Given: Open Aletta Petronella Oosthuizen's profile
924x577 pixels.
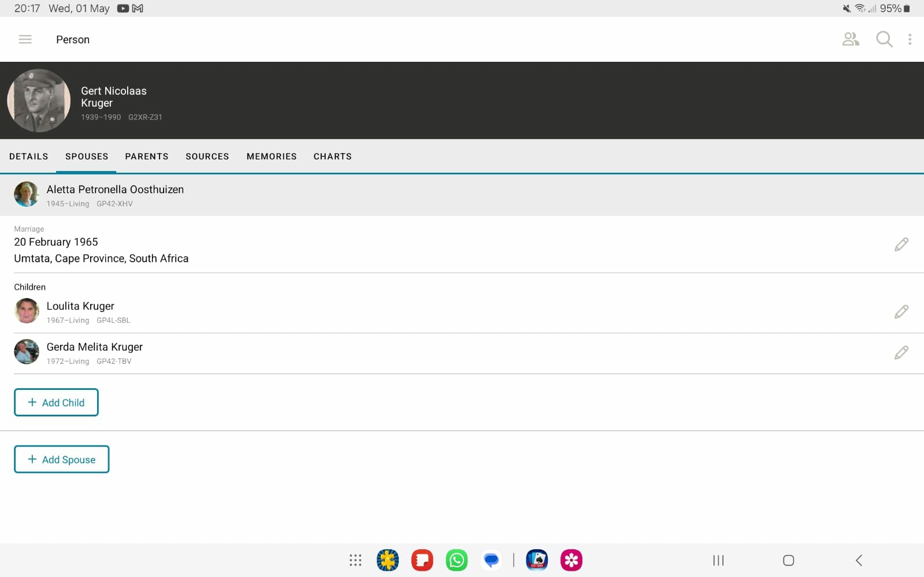Looking at the screenshot, I should (462, 195).
